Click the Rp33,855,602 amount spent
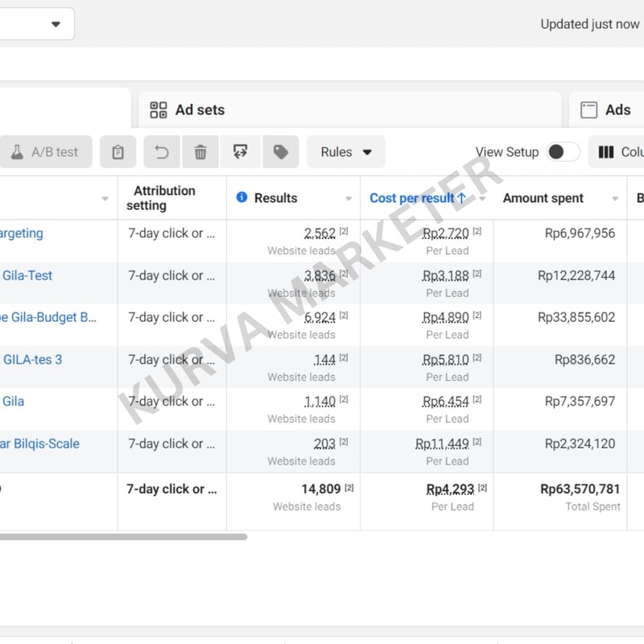This screenshot has width=644, height=644. (576, 317)
